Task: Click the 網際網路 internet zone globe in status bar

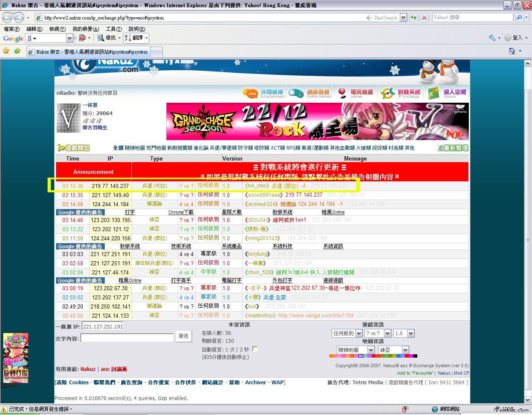Action: [x=435, y=409]
